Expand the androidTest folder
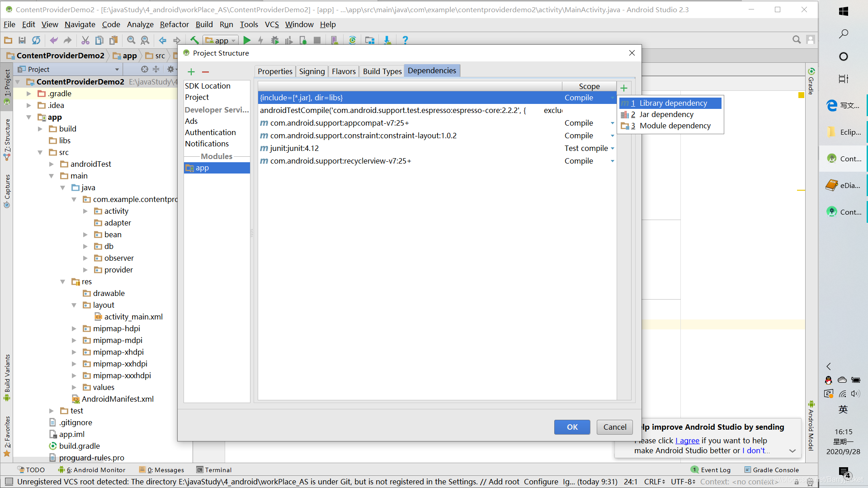Viewport: 868px width, 488px height. pos(52,164)
